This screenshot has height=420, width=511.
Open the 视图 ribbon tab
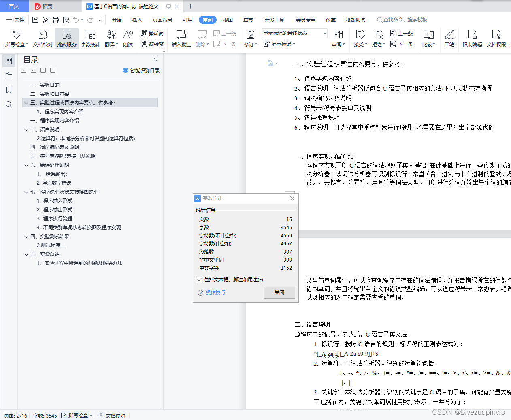pos(228,19)
